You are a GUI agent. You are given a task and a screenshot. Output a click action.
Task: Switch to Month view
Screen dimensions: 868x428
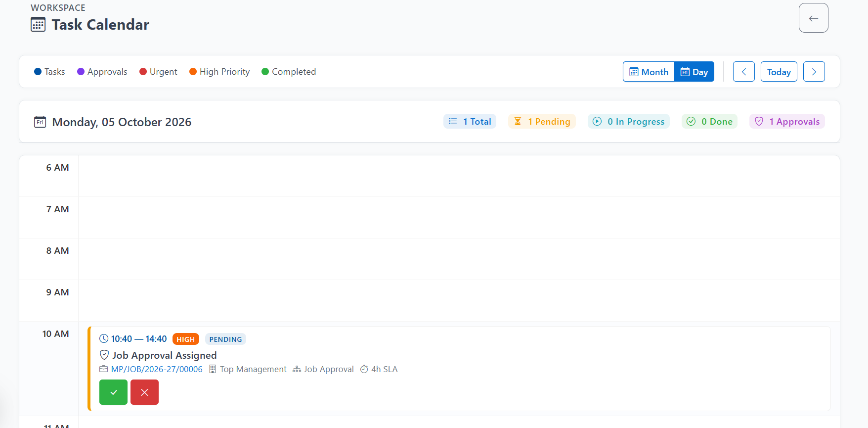pyautogui.click(x=649, y=72)
